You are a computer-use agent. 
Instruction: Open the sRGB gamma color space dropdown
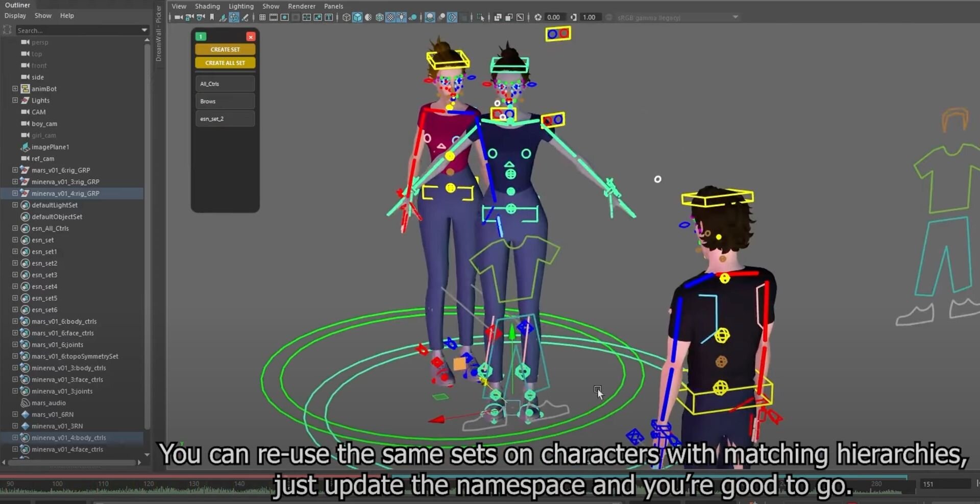coord(735,17)
